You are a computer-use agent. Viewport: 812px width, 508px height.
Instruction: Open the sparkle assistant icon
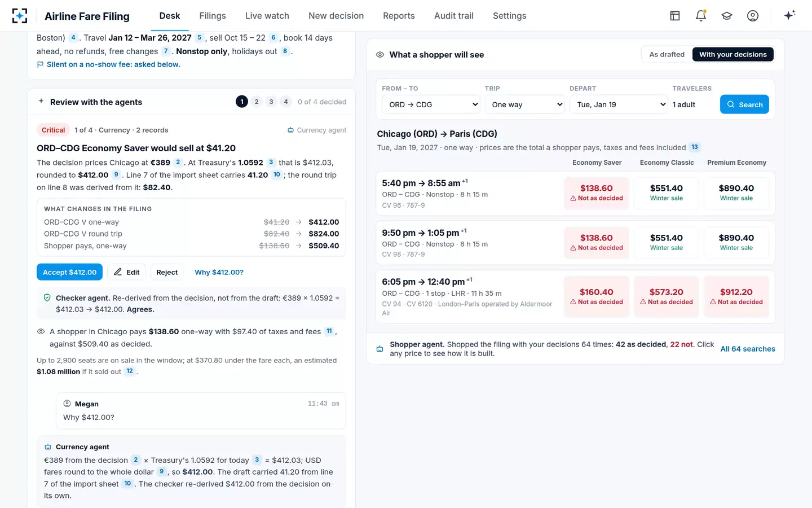(x=789, y=15)
